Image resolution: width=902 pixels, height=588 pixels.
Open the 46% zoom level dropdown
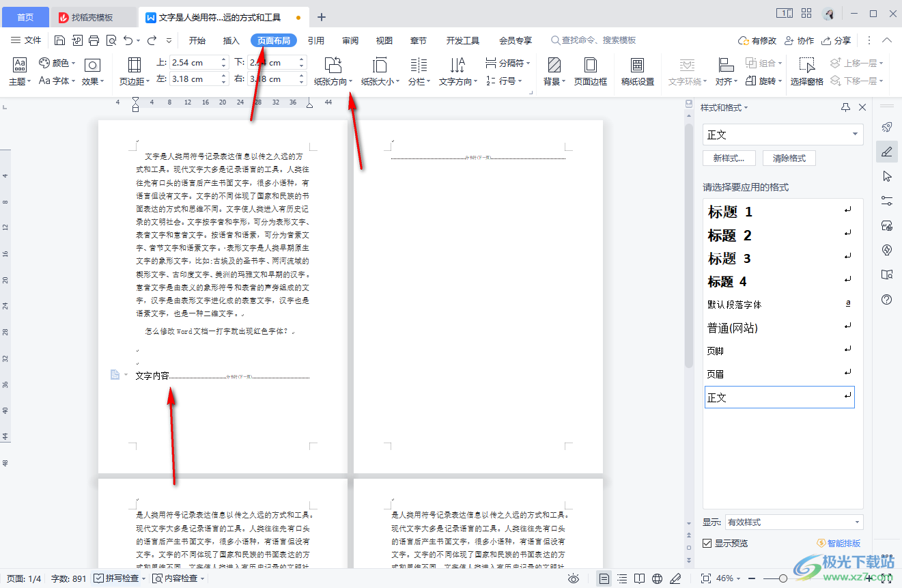click(x=729, y=578)
